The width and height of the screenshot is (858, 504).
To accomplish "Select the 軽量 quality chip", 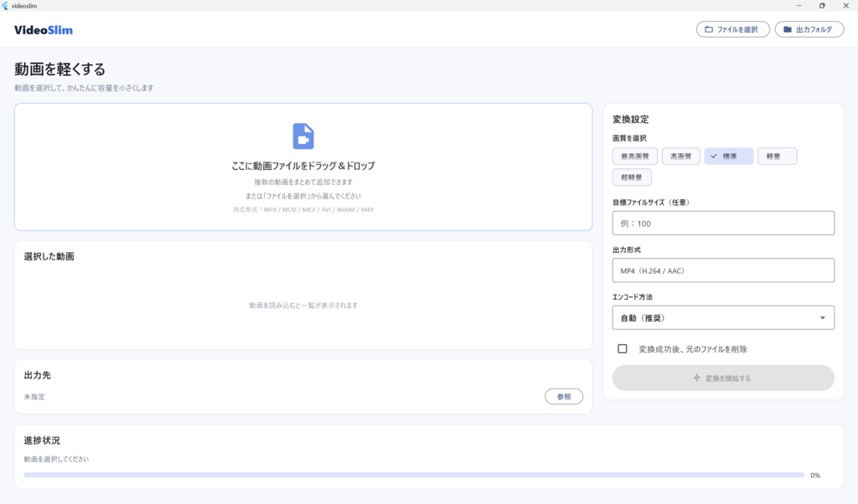I will pos(777,157).
